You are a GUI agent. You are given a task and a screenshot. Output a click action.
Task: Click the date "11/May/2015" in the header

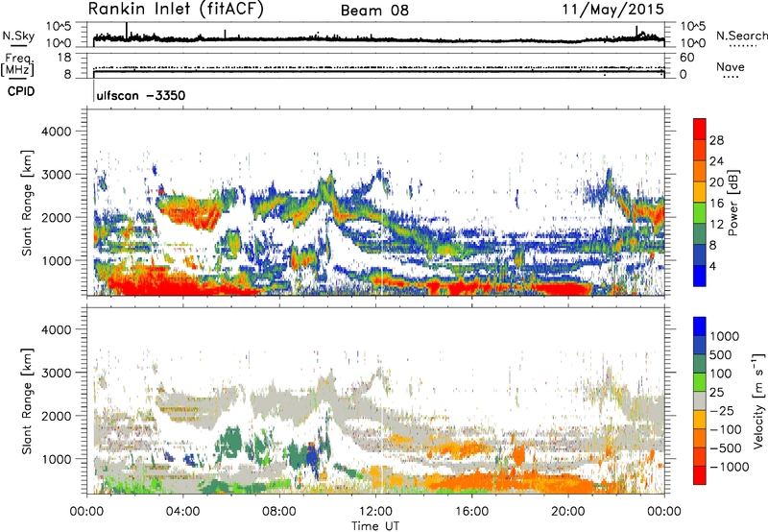click(x=612, y=10)
